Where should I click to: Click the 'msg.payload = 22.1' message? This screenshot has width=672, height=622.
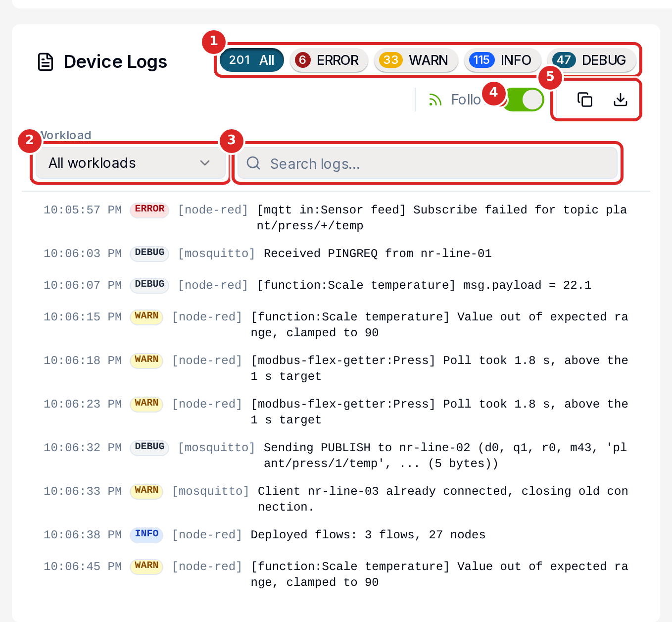click(424, 285)
